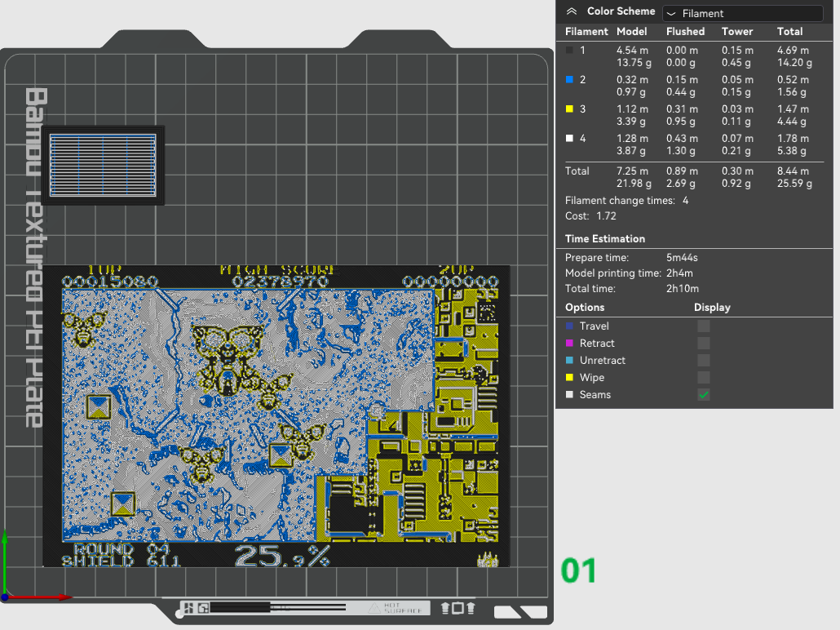Uncheck the Seams display checkbox
The width and height of the screenshot is (840, 630).
click(x=703, y=395)
